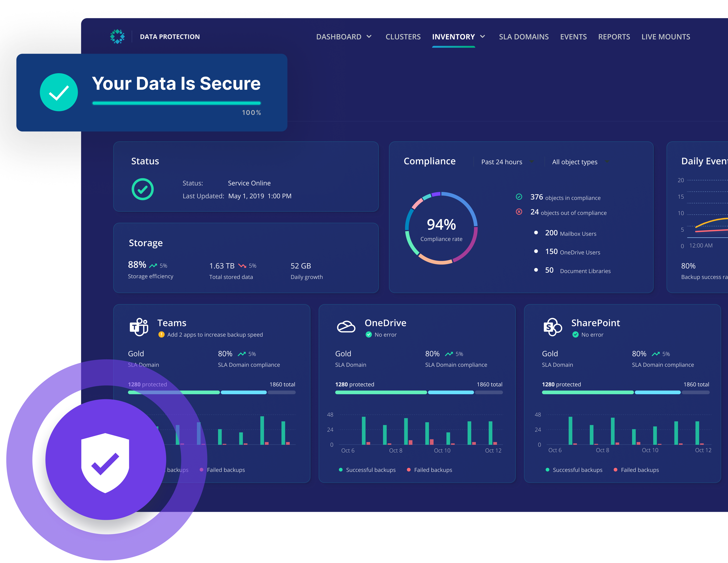Toggle the objects in compliance check indicator
728x563 pixels.
(x=519, y=197)
